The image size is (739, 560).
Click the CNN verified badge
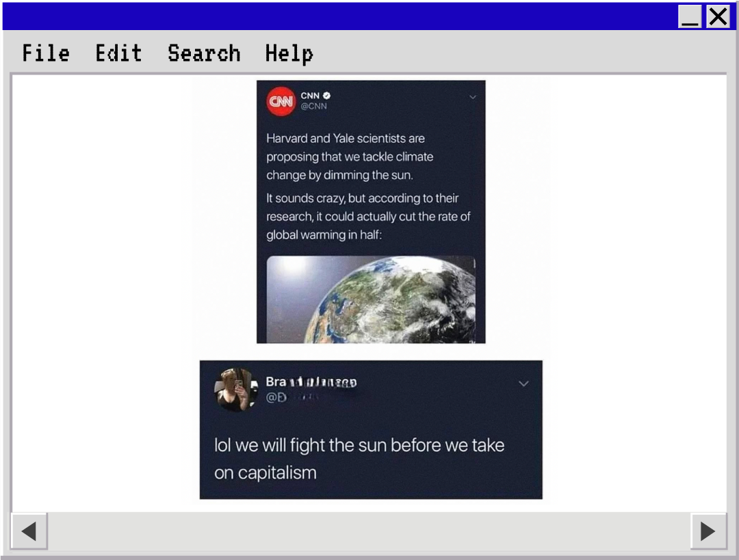pyautogui.click(x=326, y=96)
